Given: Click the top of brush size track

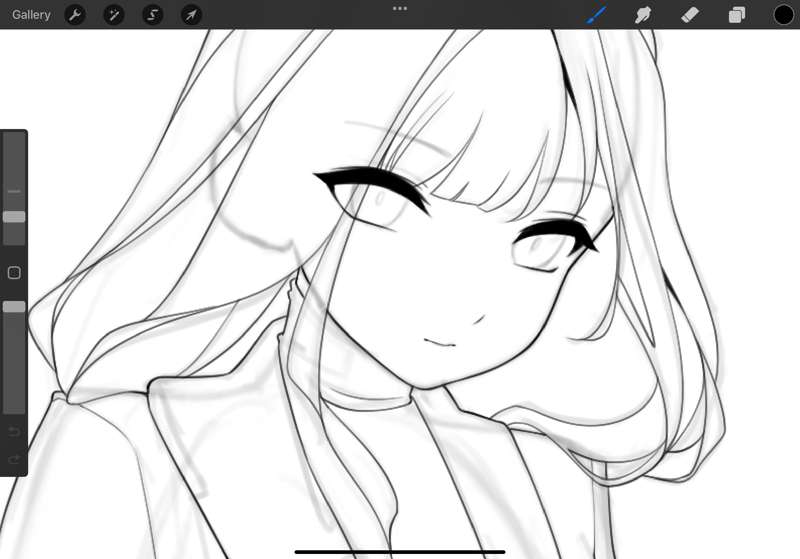Looking at the screenshot, I should [x=14, y=137].
